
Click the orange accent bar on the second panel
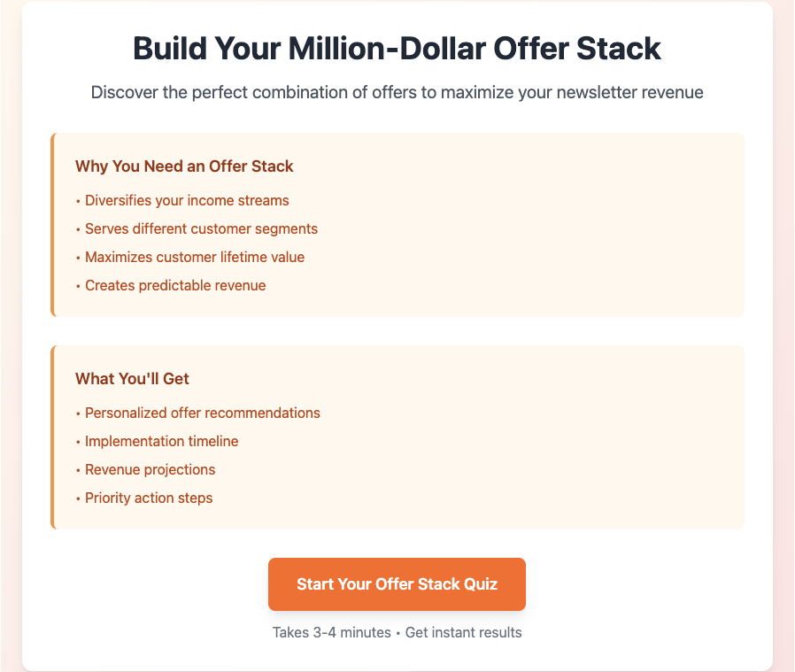tap(52, 437)
